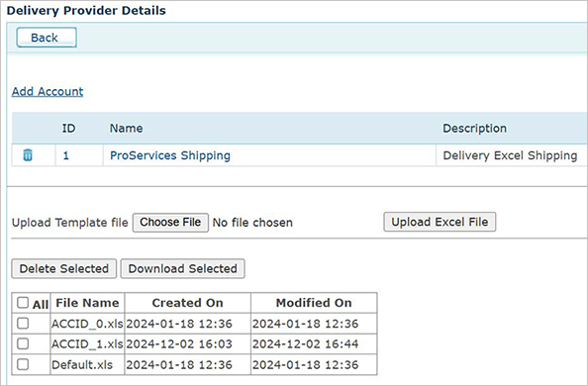Open the Add Account link
588x386 pixels.
(x=48, y=91)
